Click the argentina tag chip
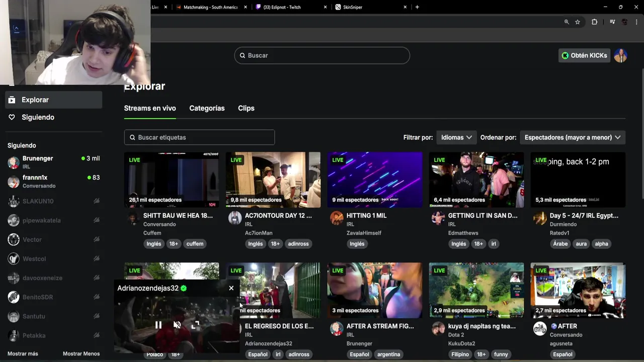Image resolution: width=644 pixels, height=362 pixels. pos(389,354)
